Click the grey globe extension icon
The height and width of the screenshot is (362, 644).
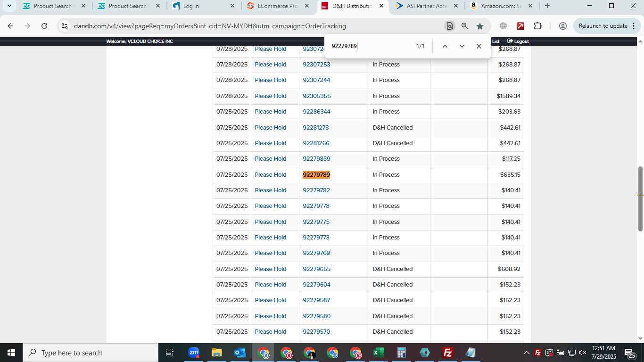pos(504,26)
